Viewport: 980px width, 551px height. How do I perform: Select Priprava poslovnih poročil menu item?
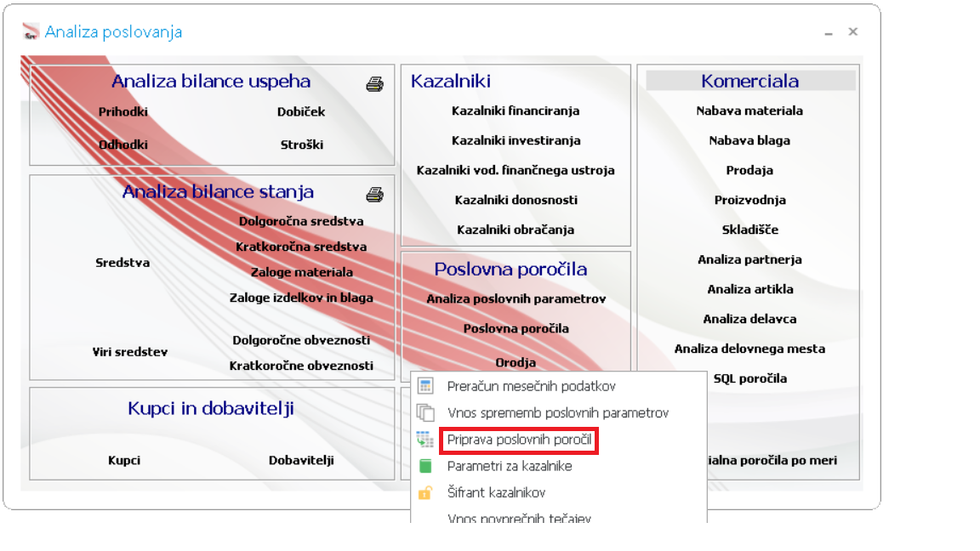point(519,440)
